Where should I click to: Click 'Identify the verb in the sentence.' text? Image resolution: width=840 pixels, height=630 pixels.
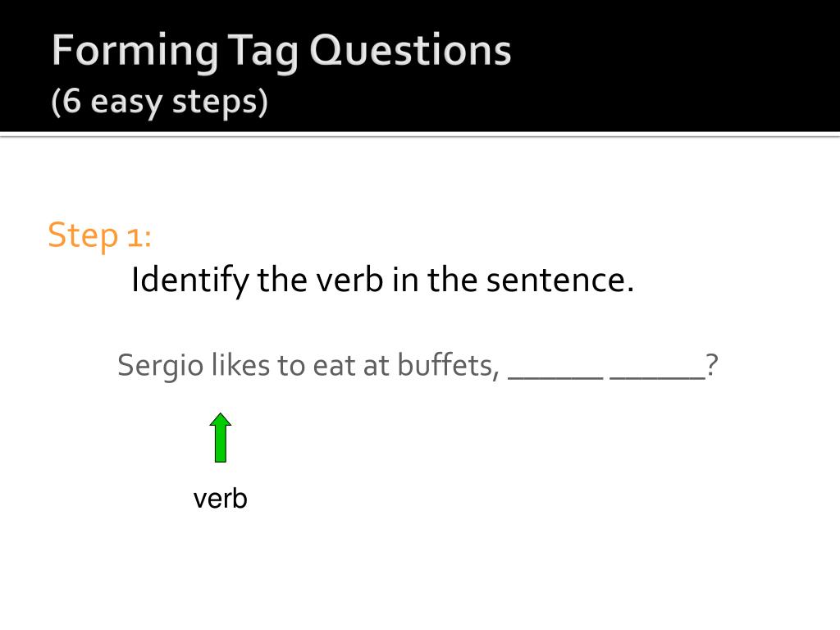point(382,281)
